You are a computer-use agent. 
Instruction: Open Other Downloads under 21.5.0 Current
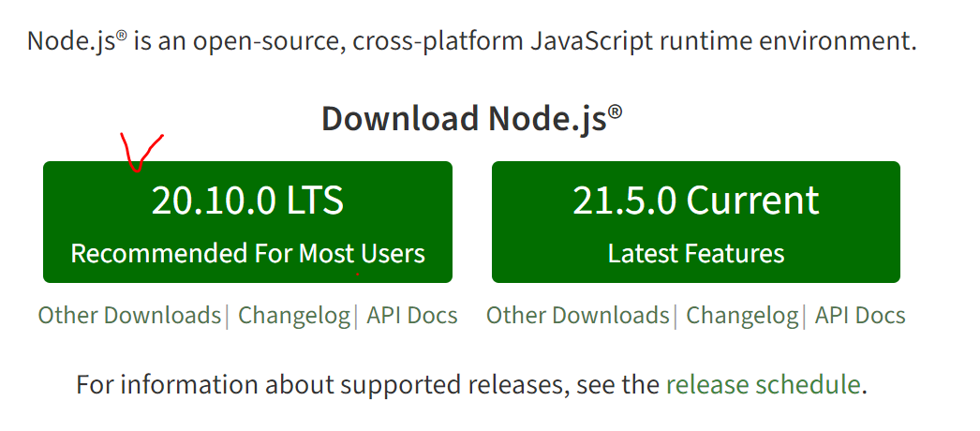point(577,316)
